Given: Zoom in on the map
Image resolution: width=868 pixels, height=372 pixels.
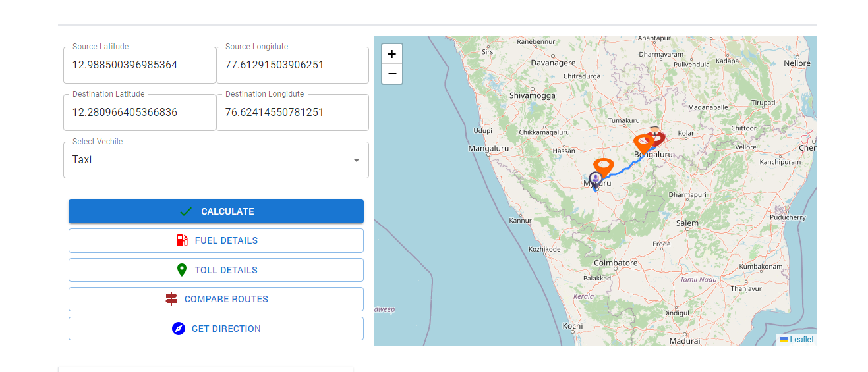Looking at the screenshot, I should [x=392, y=54].
